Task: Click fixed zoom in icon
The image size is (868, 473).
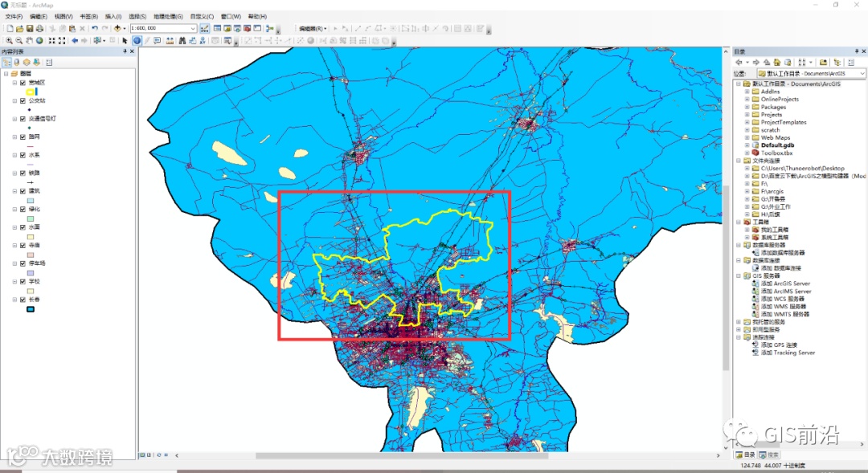Action: coord(52,40)
